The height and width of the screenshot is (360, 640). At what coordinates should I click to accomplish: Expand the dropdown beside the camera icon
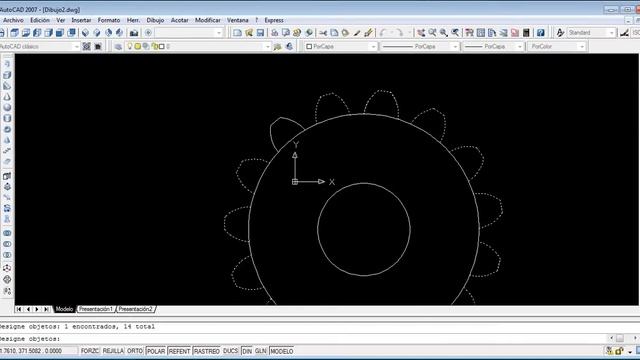(x=219, y=33)
